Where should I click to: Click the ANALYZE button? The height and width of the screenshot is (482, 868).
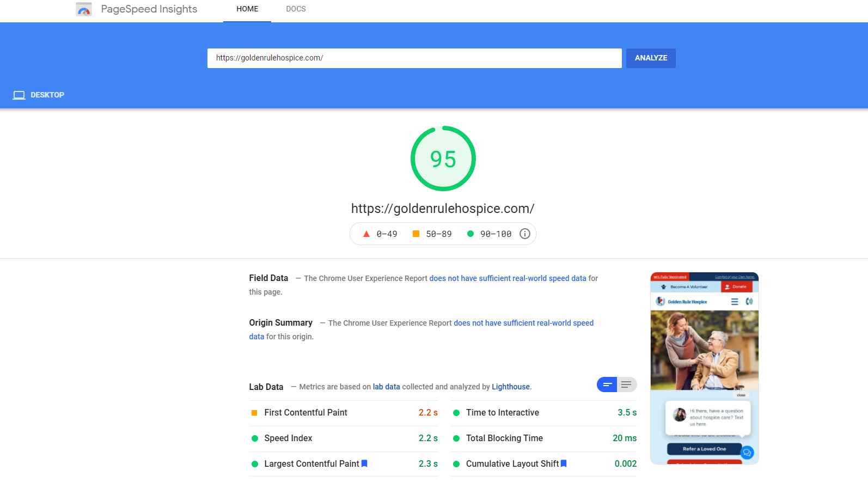coord(651,58)
